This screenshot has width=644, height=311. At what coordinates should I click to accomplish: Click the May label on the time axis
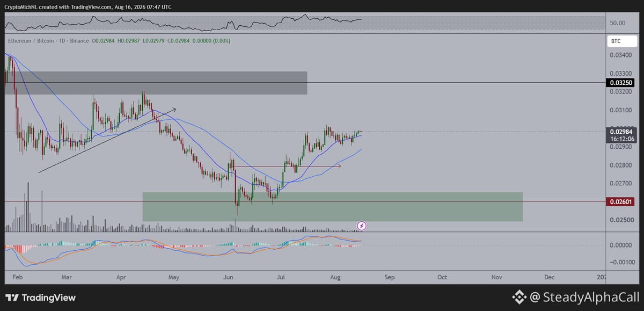[174, 278]
